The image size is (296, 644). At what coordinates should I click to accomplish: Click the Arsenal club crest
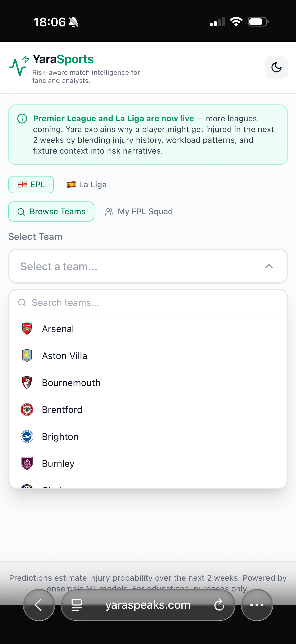click(27, 329)
